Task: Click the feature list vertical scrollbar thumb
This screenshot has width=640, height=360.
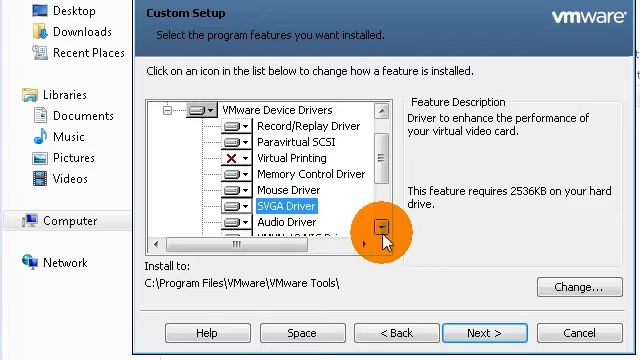Action: click(x=382, y=158)
